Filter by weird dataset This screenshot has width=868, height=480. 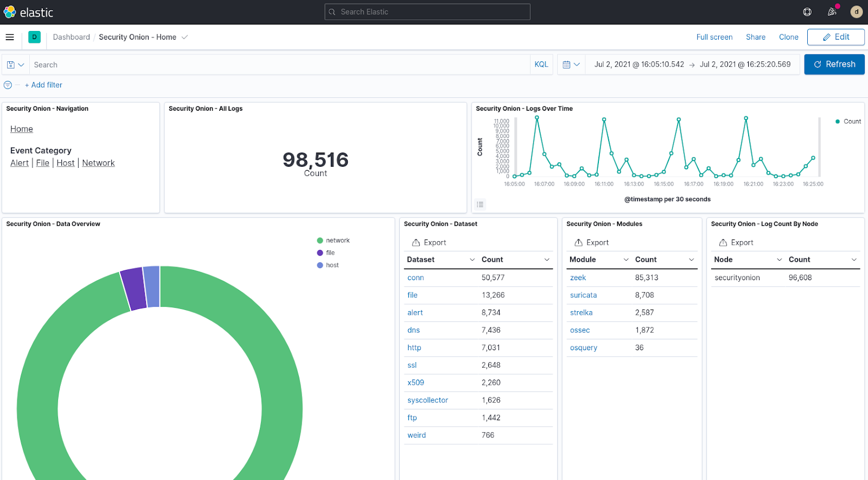point(417,435)
